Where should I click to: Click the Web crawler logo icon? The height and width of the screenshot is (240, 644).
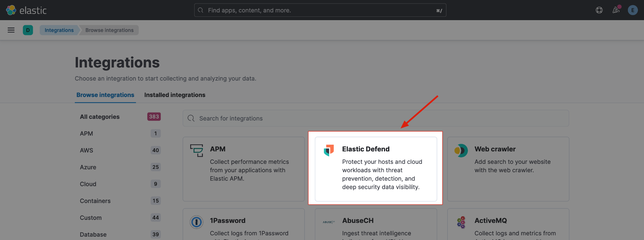coord(461,150)
